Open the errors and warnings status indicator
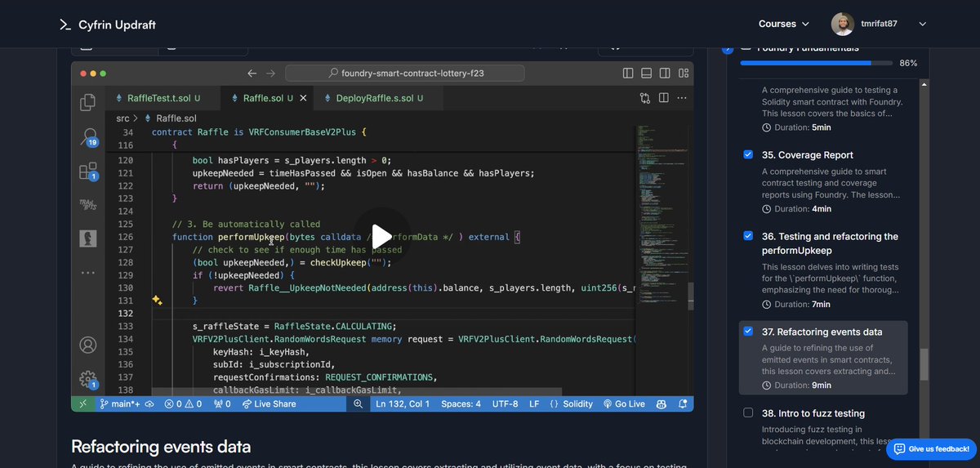Image resolution: width=980 pixels, height=468 pixels. point(183,403)
